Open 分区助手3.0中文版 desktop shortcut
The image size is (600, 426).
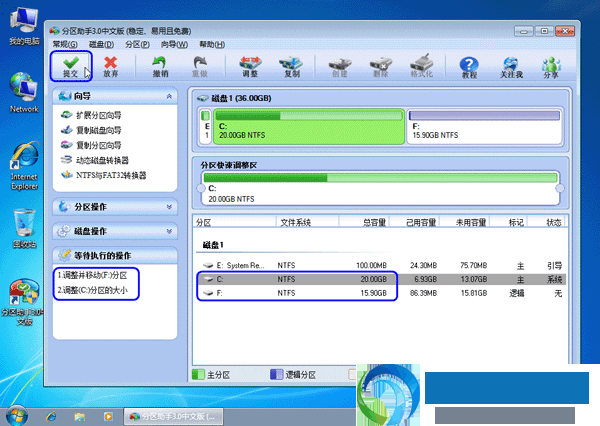pos(23,302)
